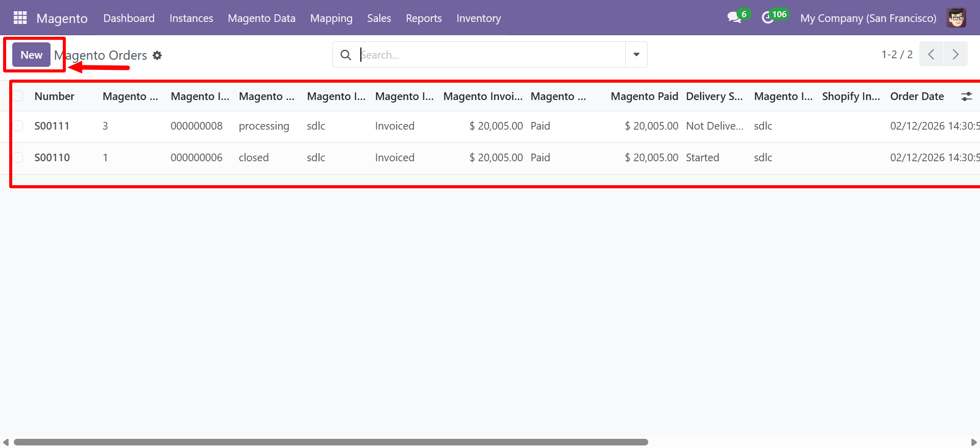Open order S00110
This screenshot has height=448, width=980.
(x=52, y=158)
